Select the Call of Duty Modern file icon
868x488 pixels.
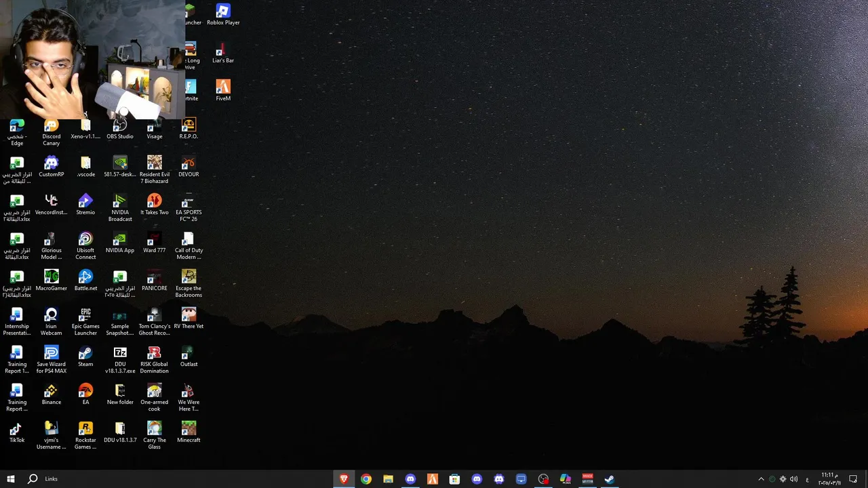pyautogui.click(x=189, y=246)
